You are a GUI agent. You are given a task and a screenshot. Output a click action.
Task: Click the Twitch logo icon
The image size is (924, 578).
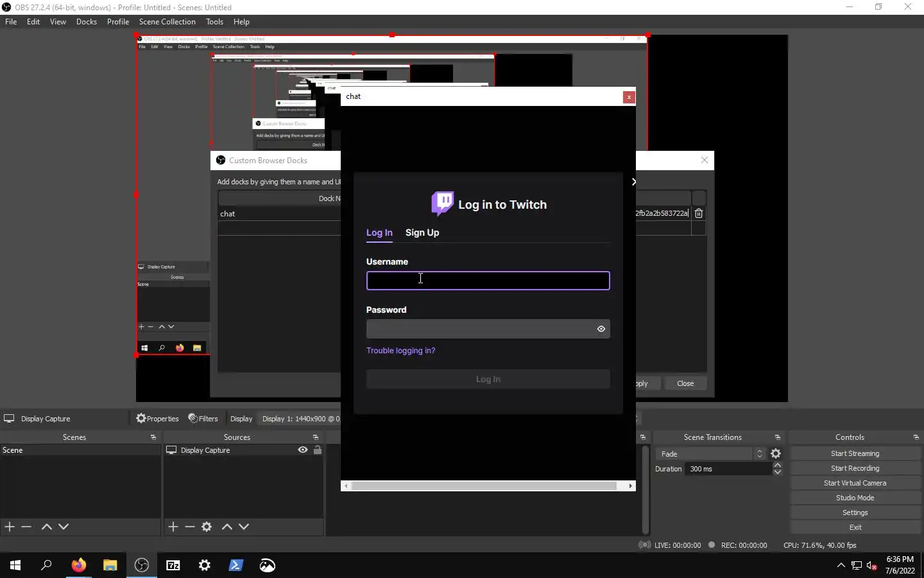tap(442, 204)
